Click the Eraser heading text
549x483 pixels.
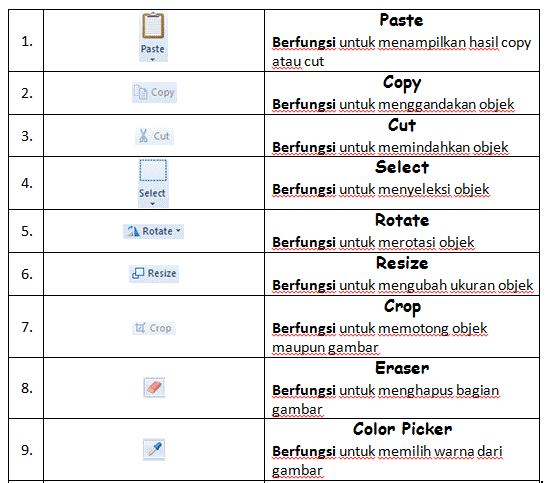click(402, 368)
